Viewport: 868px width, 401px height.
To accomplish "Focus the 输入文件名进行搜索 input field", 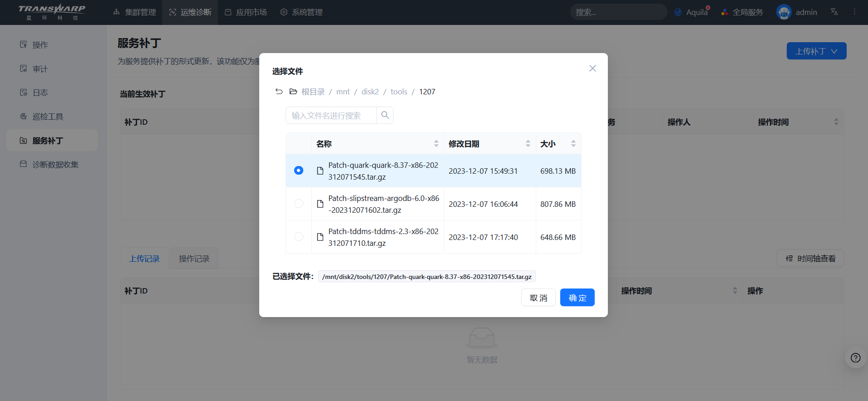I will (331, 115).
